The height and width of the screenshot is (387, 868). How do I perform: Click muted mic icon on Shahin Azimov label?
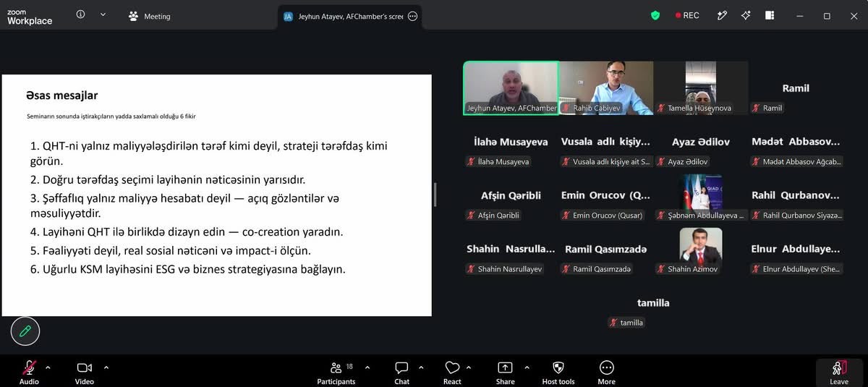click(661, 269)
